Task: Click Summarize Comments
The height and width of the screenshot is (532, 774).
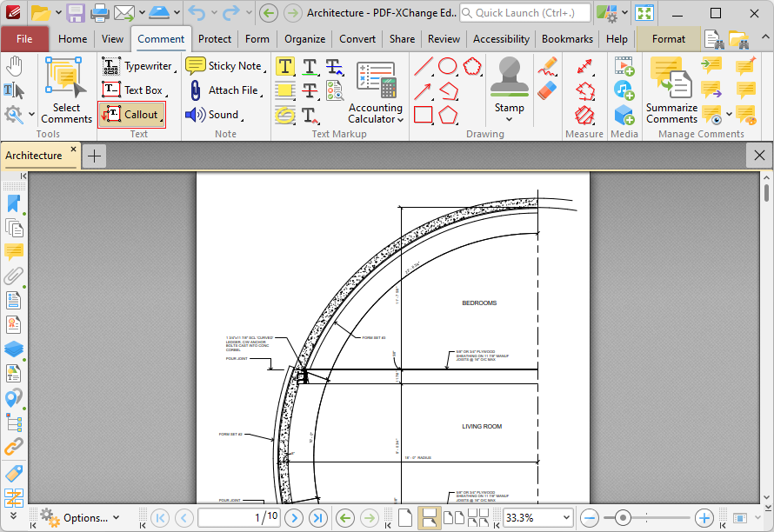Action: pyautogui.click(x=671, y=90)
